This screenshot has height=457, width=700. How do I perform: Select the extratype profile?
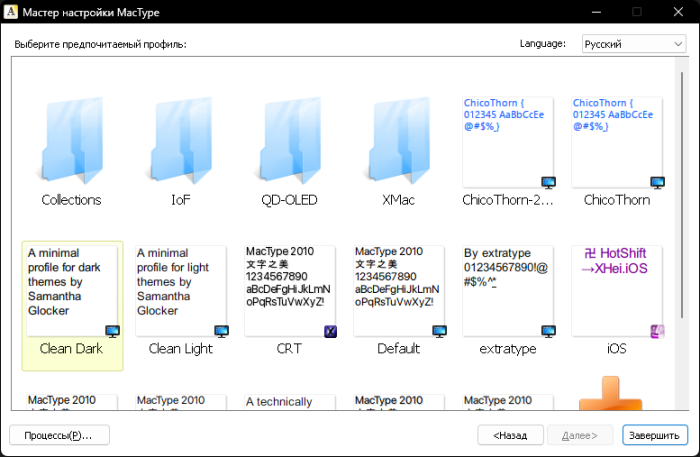point(506,292)
